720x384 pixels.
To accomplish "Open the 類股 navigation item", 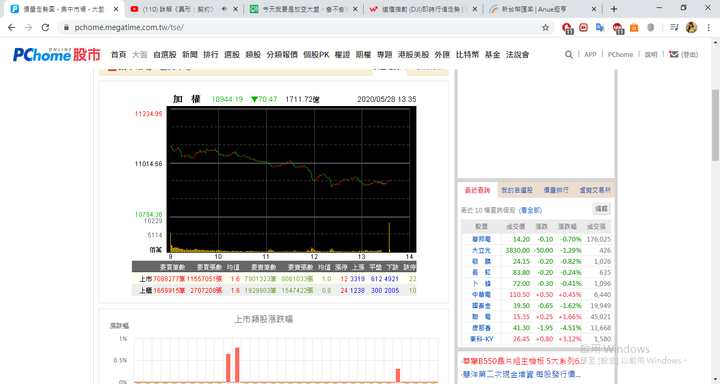I will (x=253, y=55).
